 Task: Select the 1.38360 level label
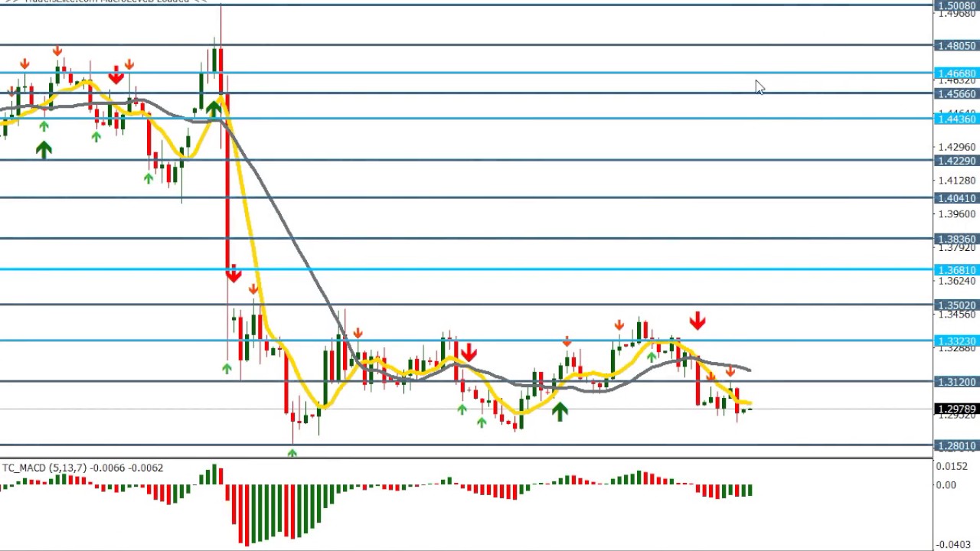[956, 239]
